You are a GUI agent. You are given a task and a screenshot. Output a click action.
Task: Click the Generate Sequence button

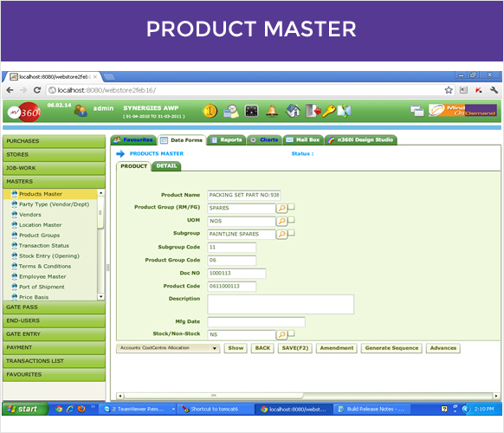pyautogui.click(x=391, y=348)
